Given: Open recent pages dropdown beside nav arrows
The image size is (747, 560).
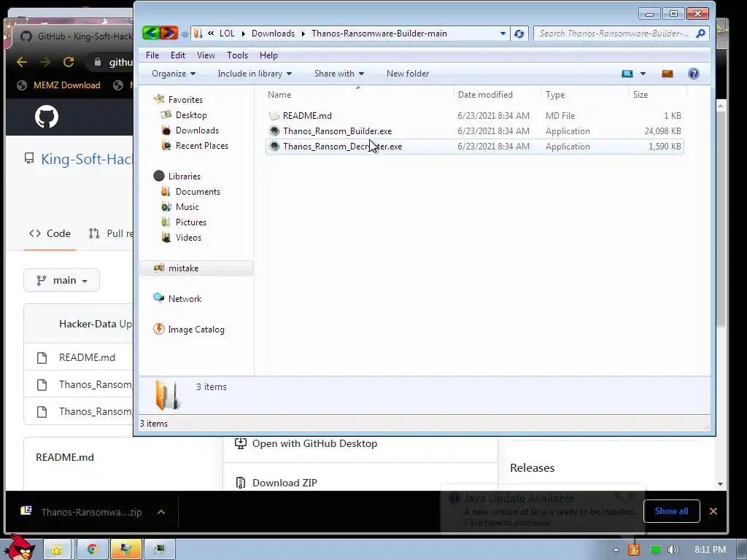Looking at the screenshot, I should pos(185,34).
